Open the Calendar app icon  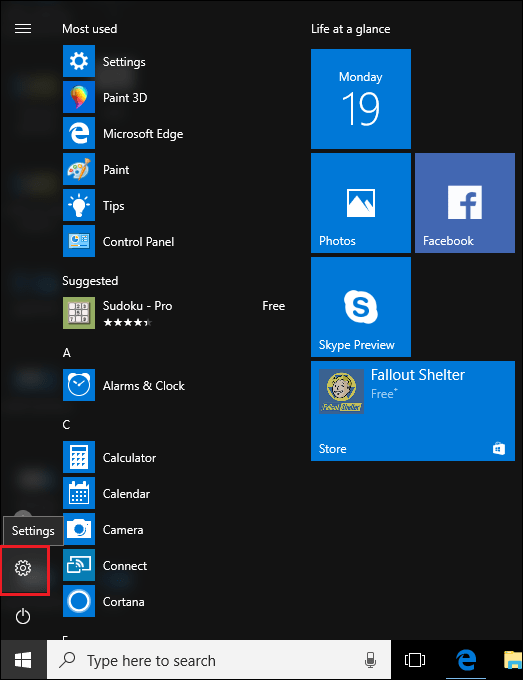pos(79,493)
